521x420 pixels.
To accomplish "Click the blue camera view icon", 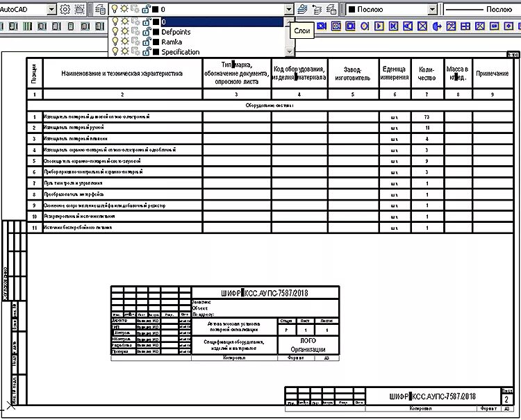I will 322,26.
